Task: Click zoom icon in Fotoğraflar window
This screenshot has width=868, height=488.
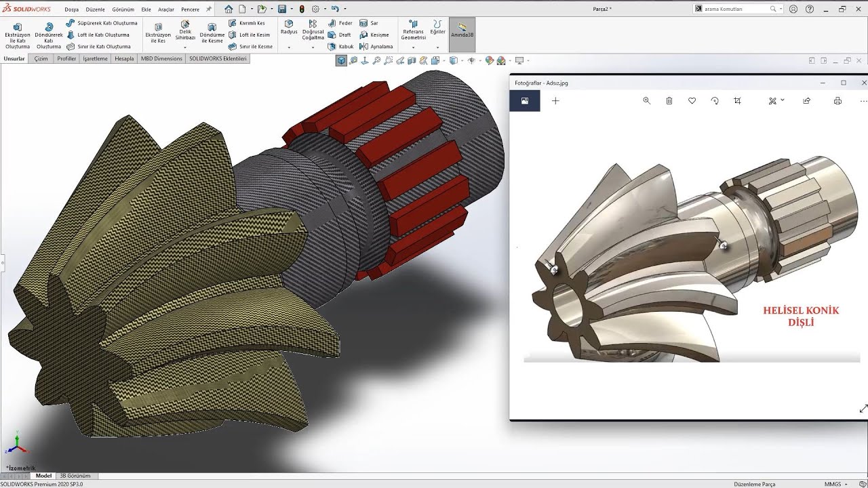Action: (646, 100)
